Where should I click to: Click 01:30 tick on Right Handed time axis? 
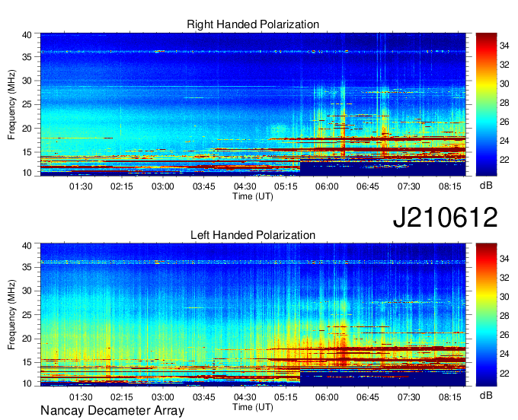(81, 186)
